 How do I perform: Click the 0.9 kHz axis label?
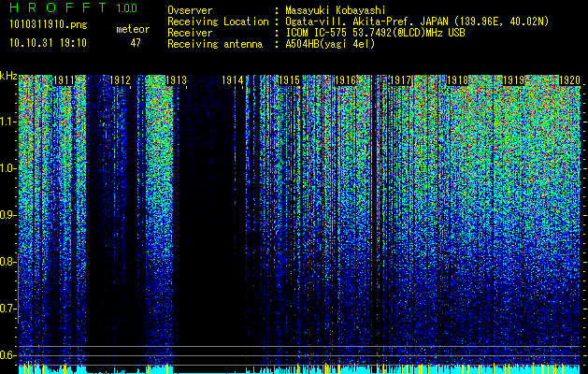click(7, 215)
